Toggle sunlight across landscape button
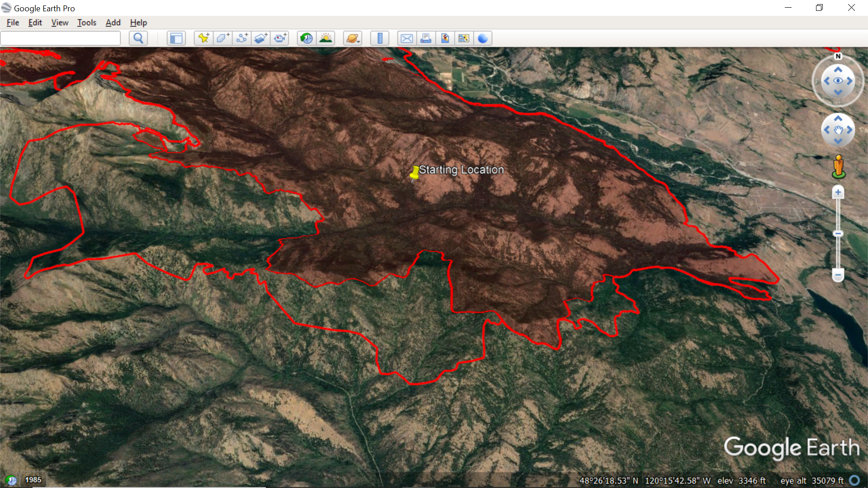Image resolution: width=868 pixels, height=488 pixels. pyautogui.click(x=325, y=38)
